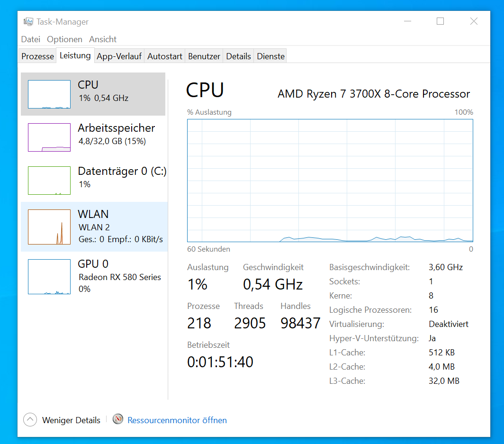Switch to the App-Verlauf tab
The width and height of the screenshot is (504, 444).
tap(119, 56)
